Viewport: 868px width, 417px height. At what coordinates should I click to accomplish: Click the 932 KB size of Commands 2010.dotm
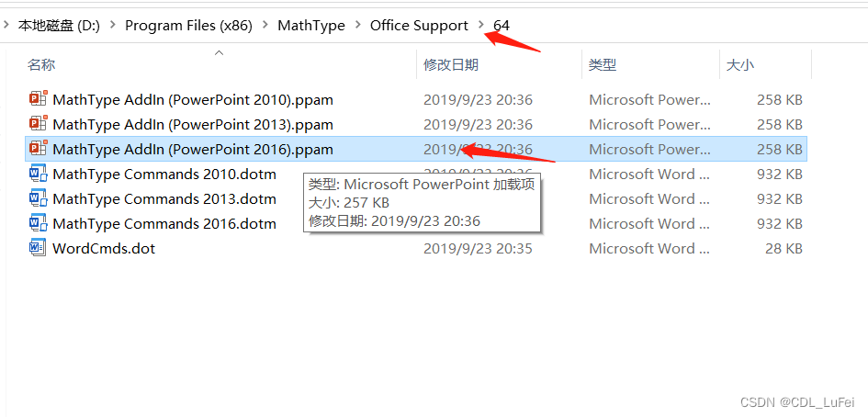click(780, 175)
